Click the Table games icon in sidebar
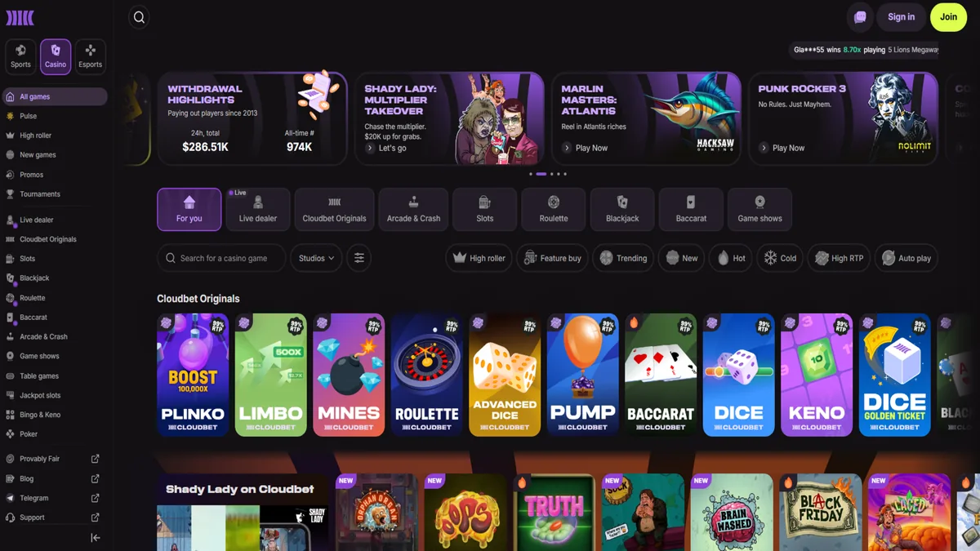Image resolution: width=980 pixels, height=551 pixels. [x=10, y=376]
